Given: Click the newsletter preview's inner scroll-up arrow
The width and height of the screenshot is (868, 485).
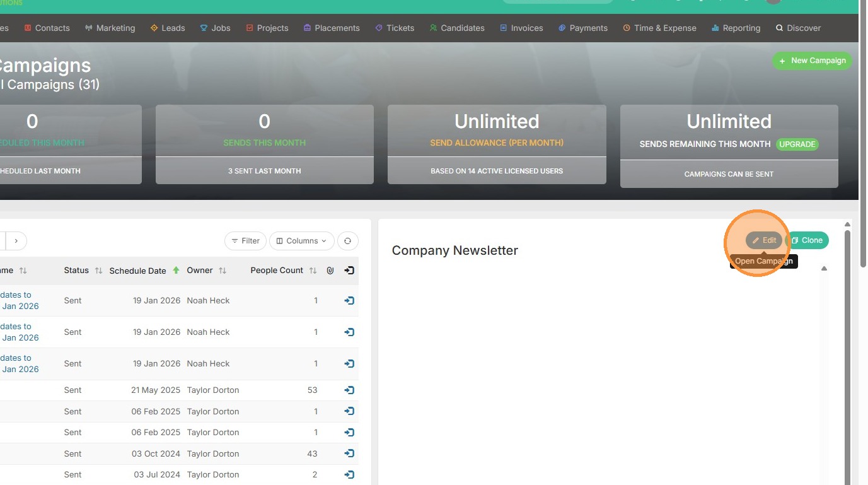Looking at the screenshot, I should (824, 269).
